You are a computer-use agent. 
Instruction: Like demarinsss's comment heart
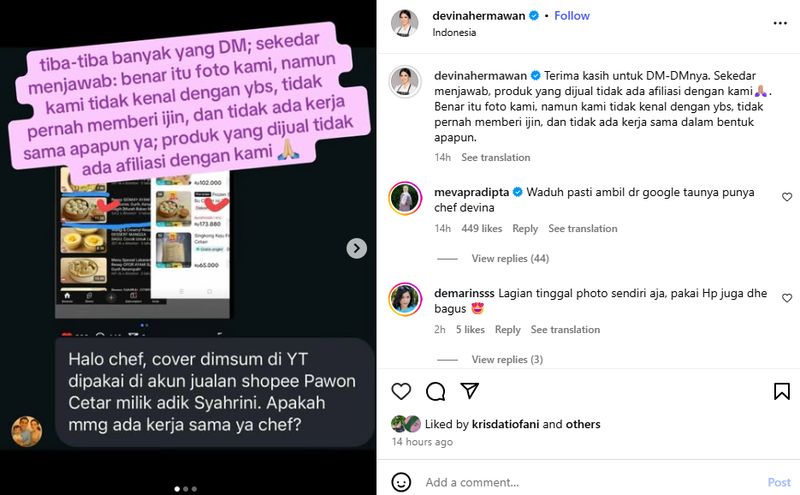tap(787, 298)
